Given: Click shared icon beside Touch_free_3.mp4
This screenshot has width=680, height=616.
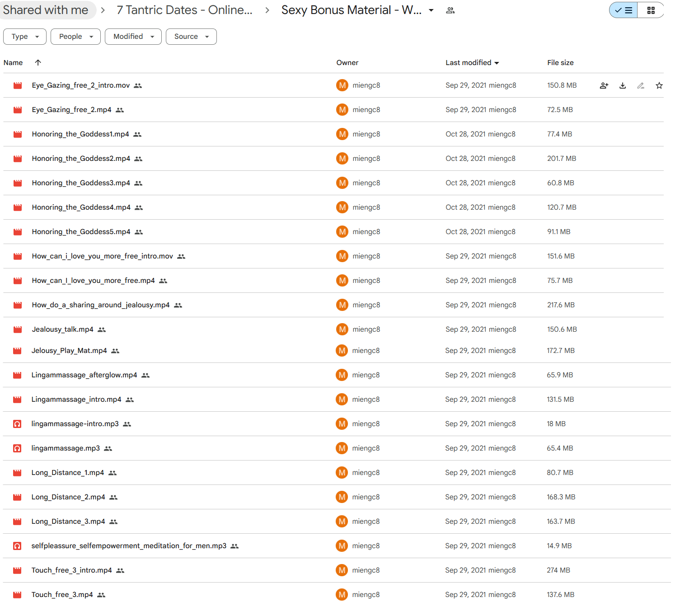Looking at the screenshot, I should tap(101, 595).
